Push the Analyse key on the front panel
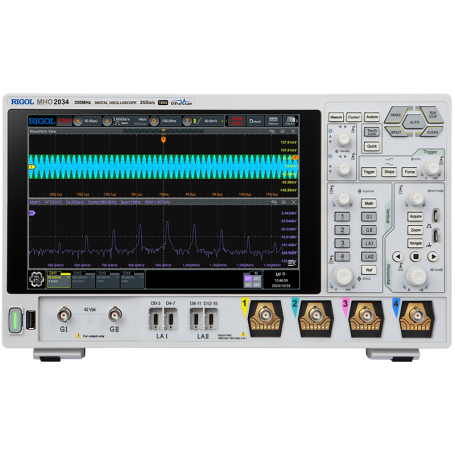 (x=372, y=117)
